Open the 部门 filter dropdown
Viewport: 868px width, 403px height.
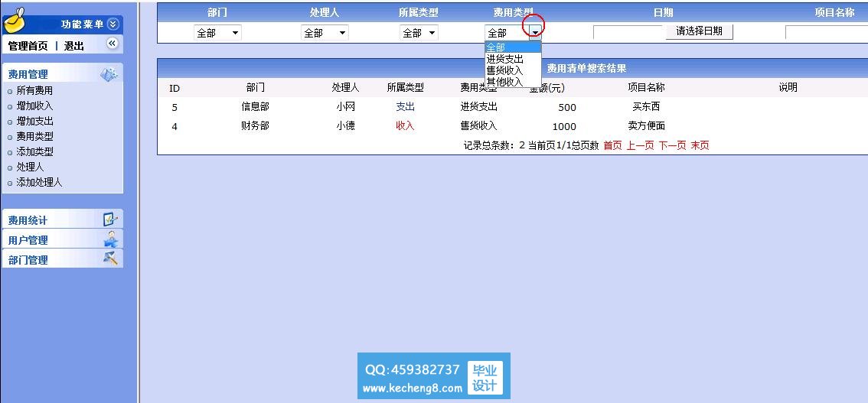coord(217,33)
